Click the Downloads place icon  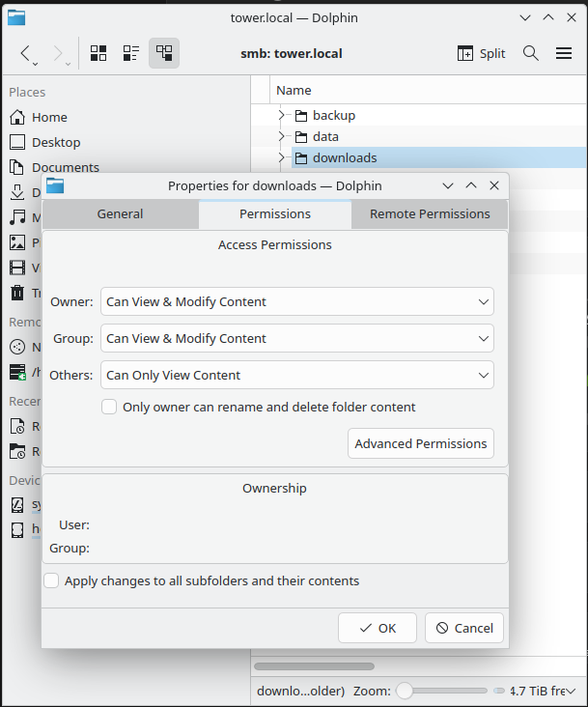point(17,192)
